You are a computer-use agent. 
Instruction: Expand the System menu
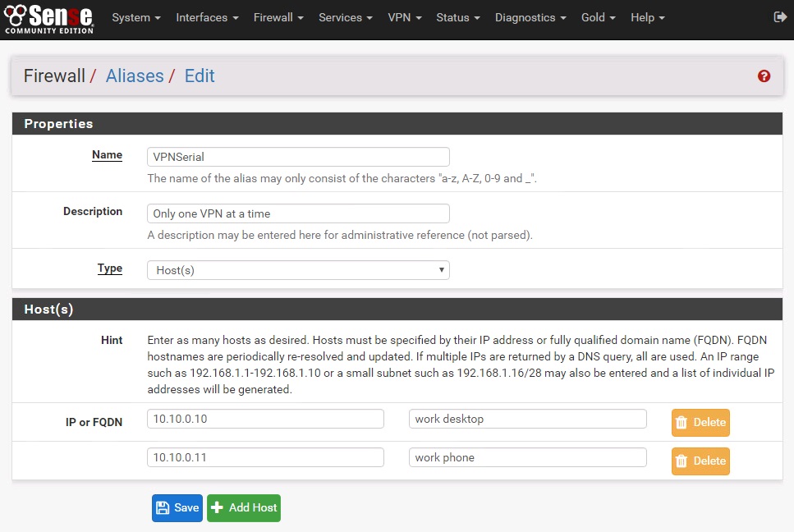pyautogui.click(x=135, y=17)
